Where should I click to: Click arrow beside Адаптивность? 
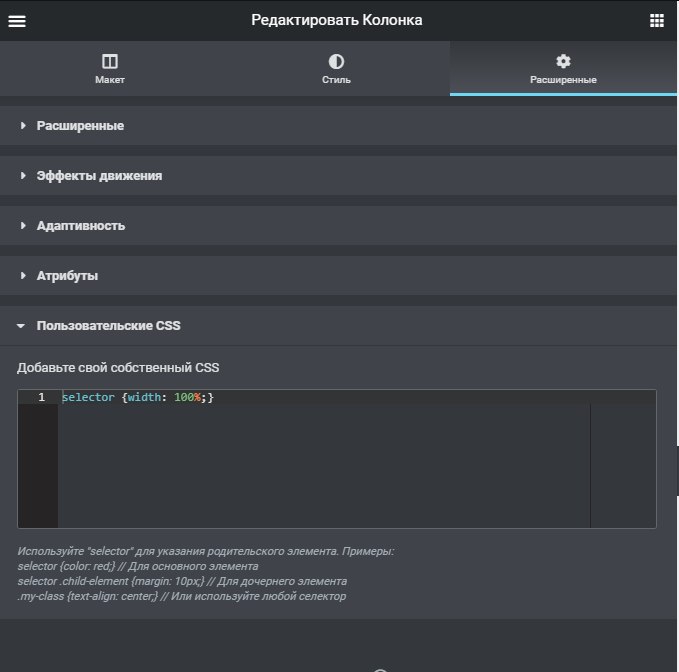coord(23,226)
